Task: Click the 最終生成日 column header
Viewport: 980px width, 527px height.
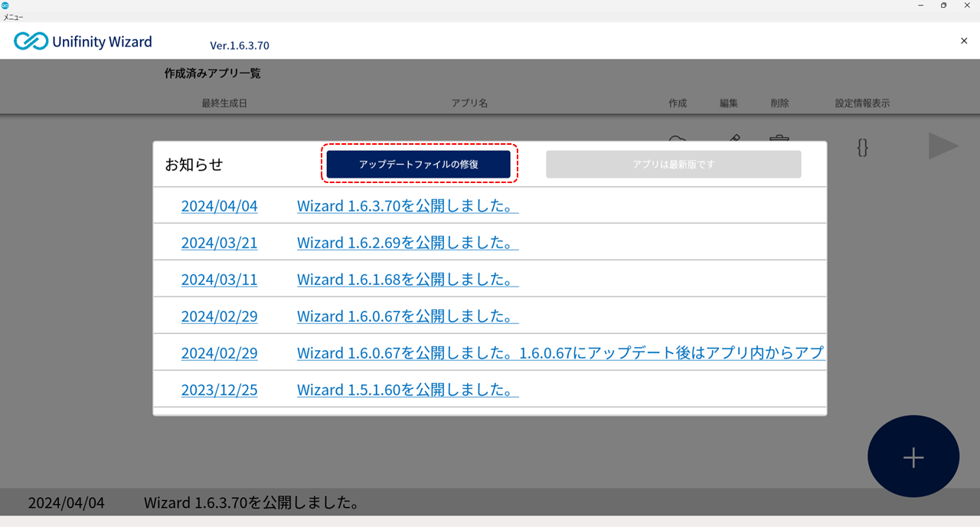Action: (x=224, y=103)
